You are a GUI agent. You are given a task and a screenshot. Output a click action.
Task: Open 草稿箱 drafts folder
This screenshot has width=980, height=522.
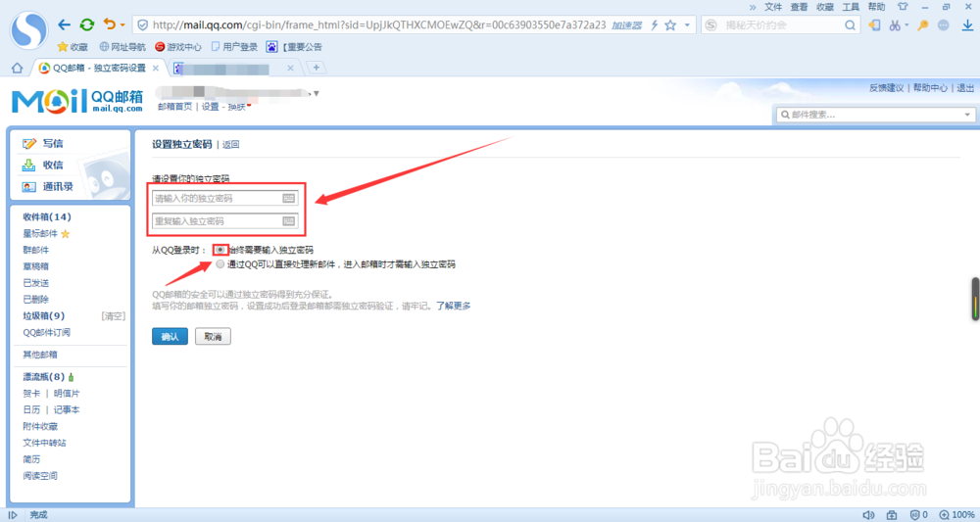pyautogui.click(x=35, y=266)
